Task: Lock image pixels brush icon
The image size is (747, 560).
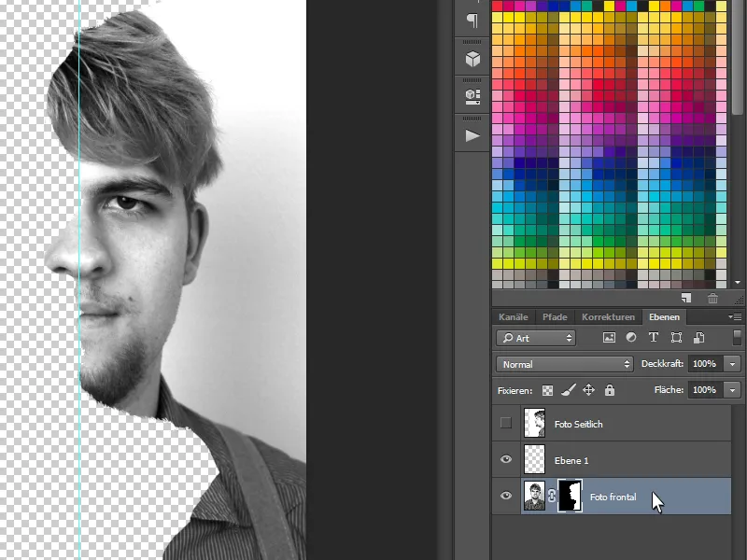Action: click(568, 390)
